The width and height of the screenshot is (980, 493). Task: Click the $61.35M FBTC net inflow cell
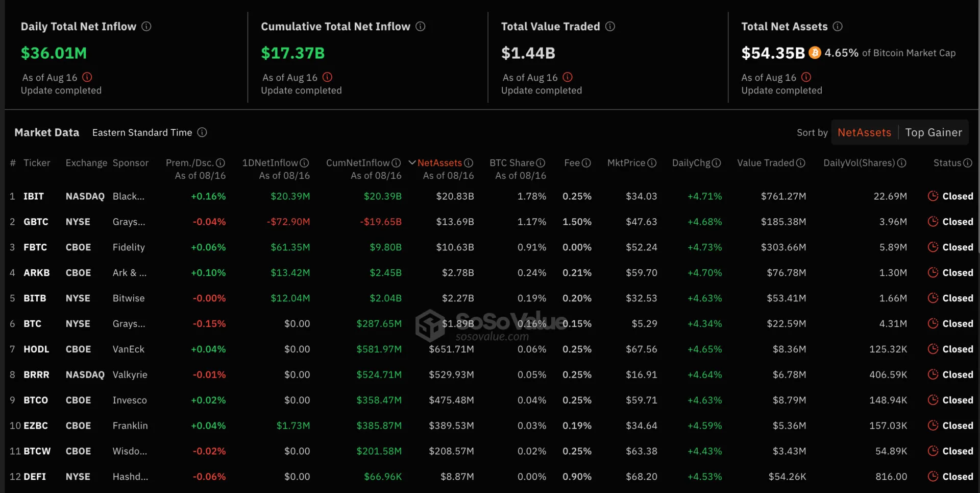290,247
